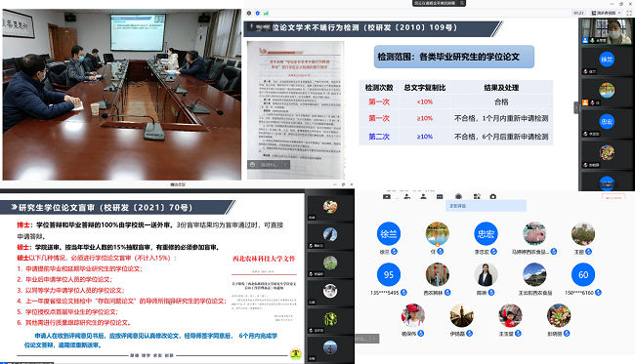Select the sidebar tile with flower avatar
This screenshot has height=364, width=635.
607,154
